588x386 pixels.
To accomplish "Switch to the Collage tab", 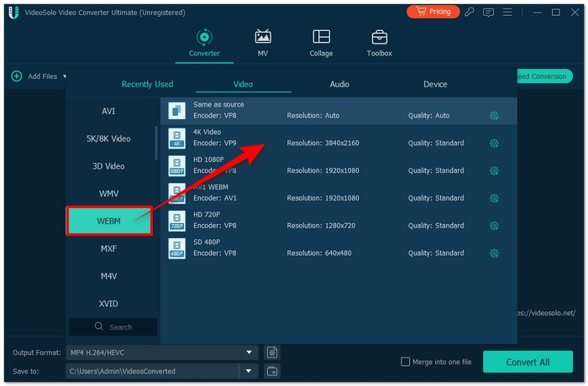I will tap(321, 44).
